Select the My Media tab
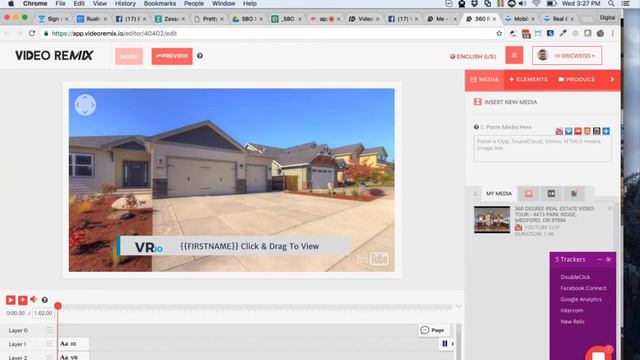This screenshot has width=640, height=360. pyautogui.click(x=499, y=193)
